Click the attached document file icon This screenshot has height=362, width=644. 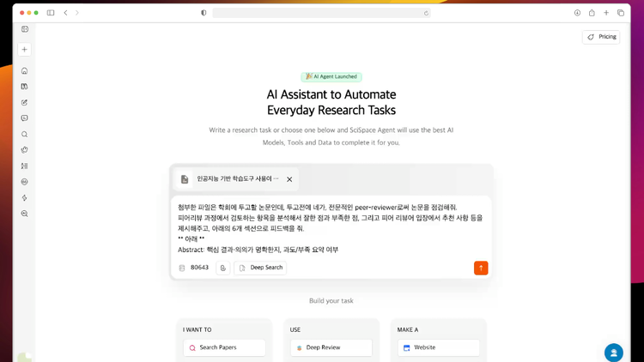point(185,179)
